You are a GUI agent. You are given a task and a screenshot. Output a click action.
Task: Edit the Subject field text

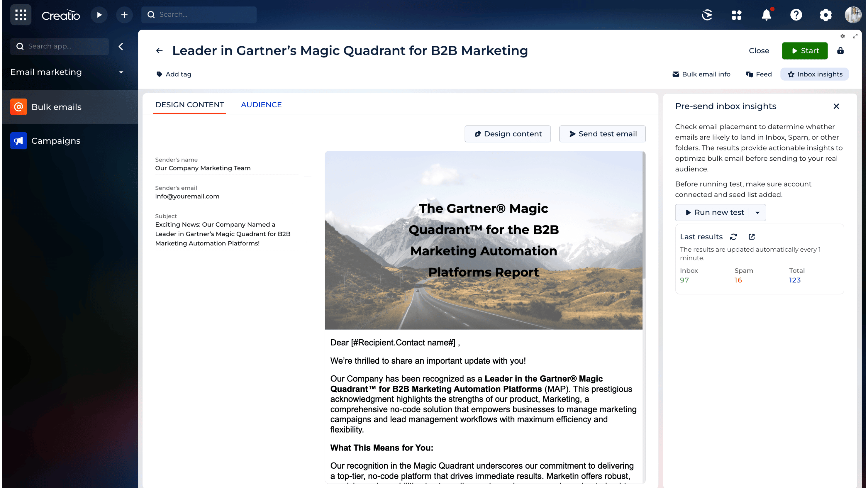[226, 234]
